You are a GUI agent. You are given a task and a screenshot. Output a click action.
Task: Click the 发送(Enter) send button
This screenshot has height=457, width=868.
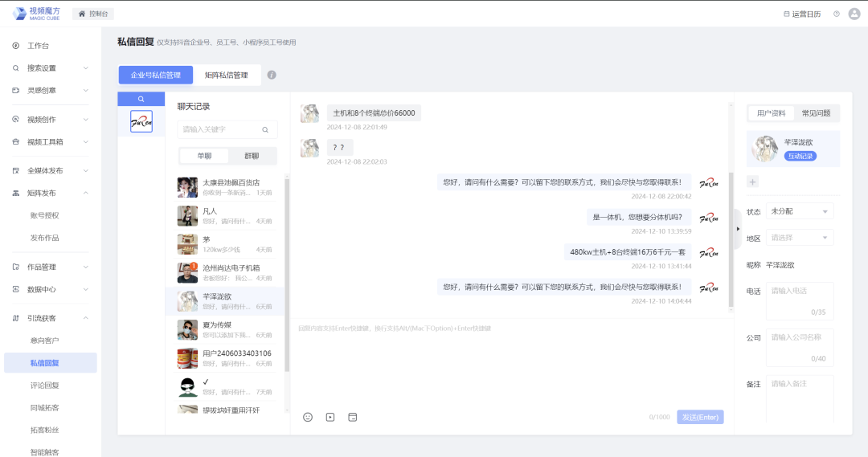click(700, 417)
